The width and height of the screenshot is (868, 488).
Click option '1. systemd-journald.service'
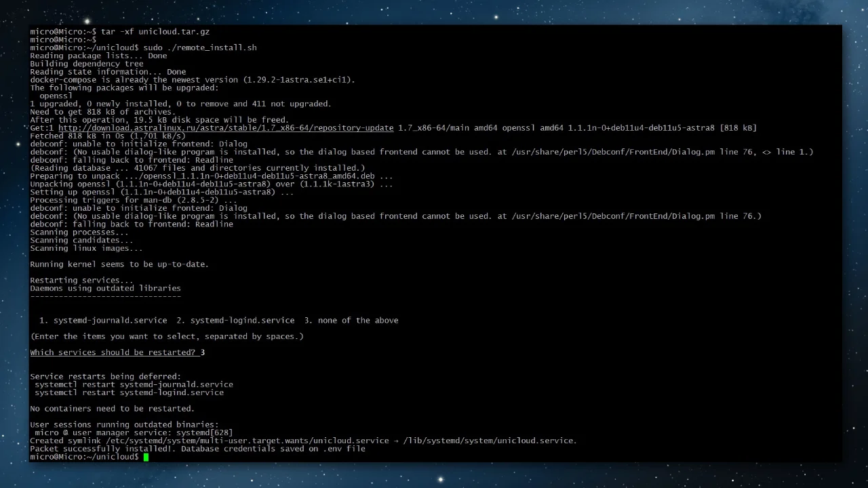(103, 320)
